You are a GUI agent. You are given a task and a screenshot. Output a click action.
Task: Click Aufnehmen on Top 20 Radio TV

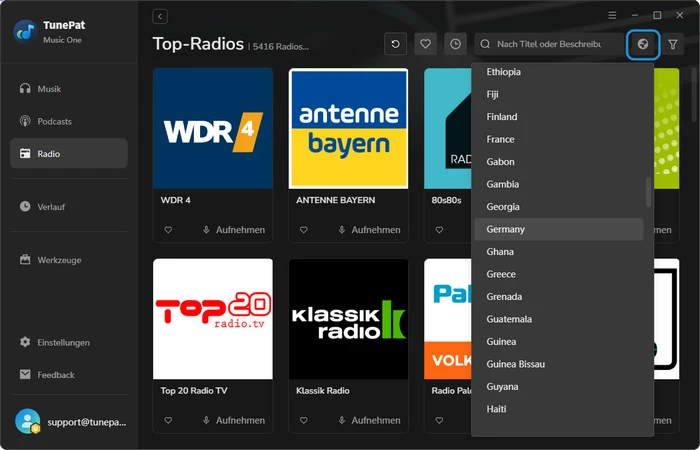coord(240,420)
